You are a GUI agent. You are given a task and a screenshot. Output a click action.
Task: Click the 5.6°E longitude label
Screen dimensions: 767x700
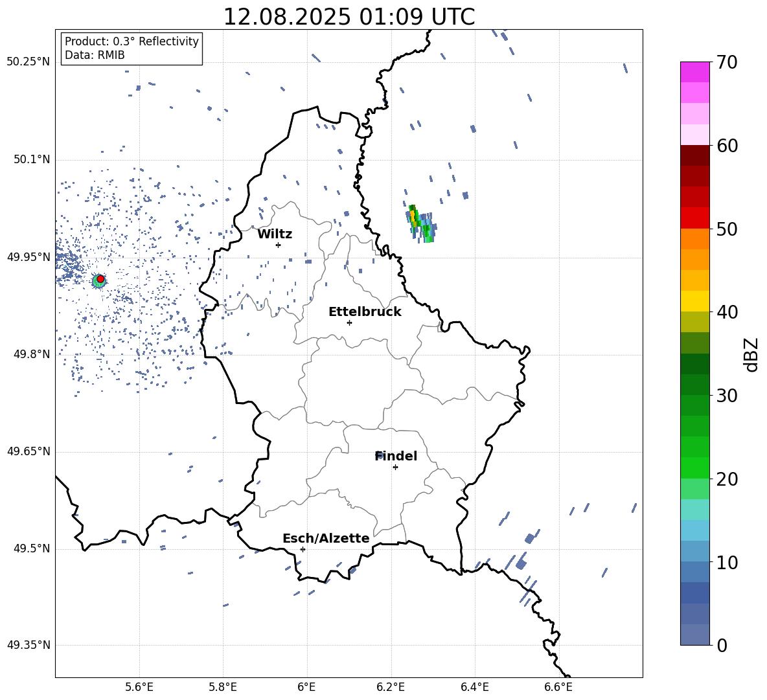[x=139, y=687]
